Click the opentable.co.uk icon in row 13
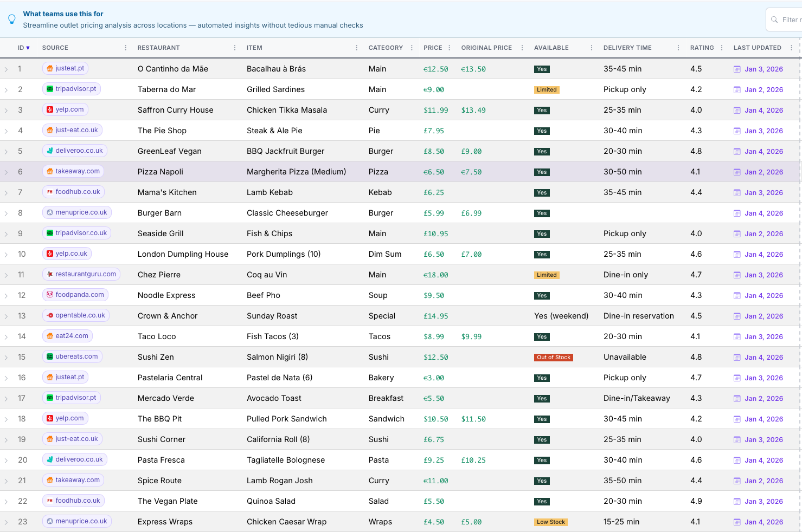Viewport: 802px width, 532px height. coord(50,315)
